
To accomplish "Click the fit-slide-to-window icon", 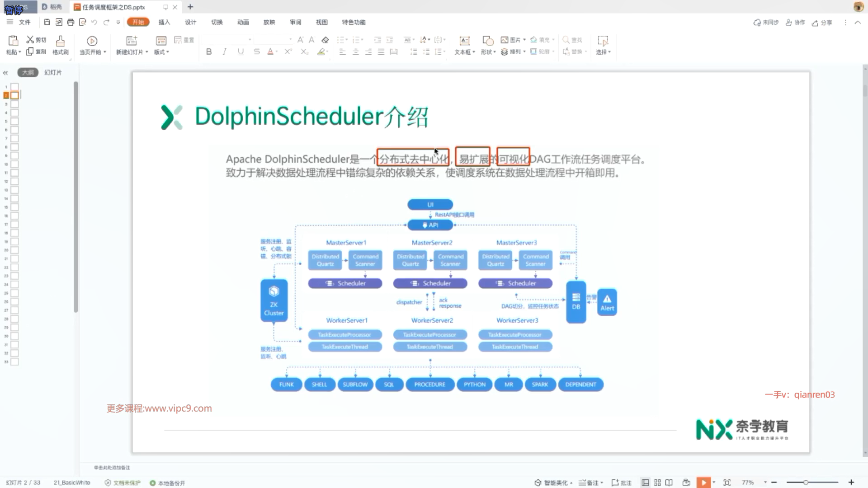I will [x=727, y=483].
